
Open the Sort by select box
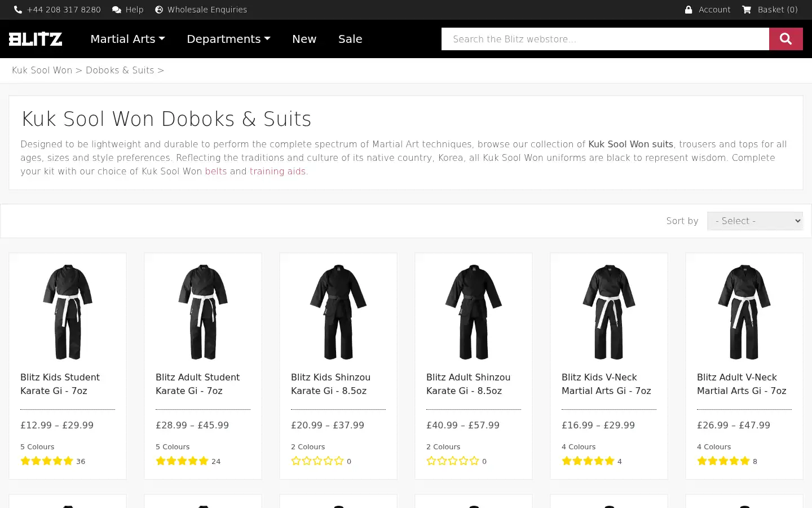point(755,221)
